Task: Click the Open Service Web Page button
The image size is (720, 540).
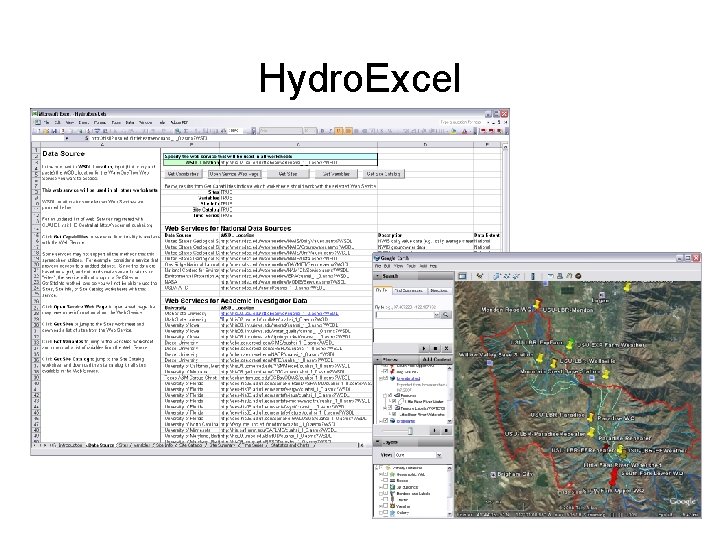Action: tap(234, 174)
